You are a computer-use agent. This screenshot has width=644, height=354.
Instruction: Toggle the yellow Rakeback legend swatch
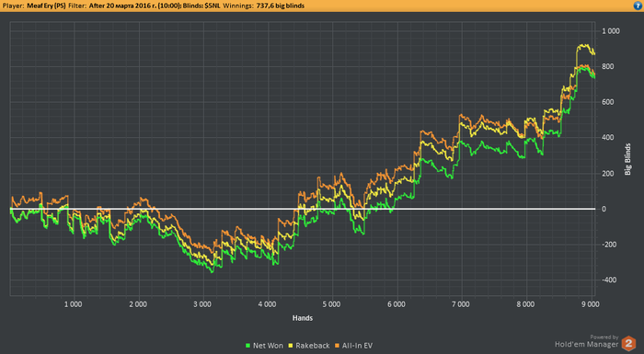[x=291, y=346]
